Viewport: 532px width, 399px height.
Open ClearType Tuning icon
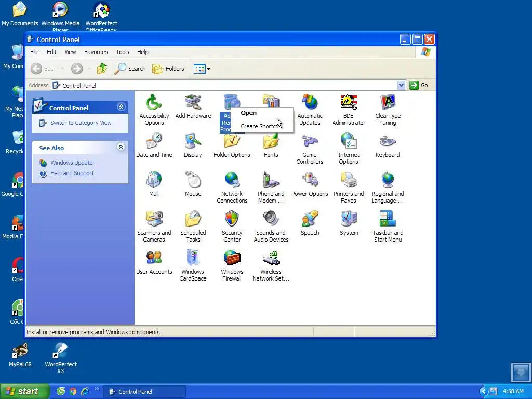tap(388, 109)
